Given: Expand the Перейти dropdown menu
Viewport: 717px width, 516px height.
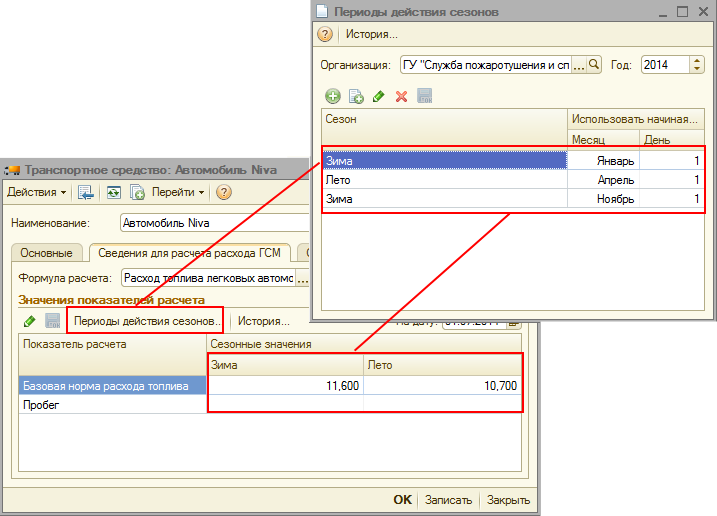Looking at the screenshot, I should pos(178,192).
